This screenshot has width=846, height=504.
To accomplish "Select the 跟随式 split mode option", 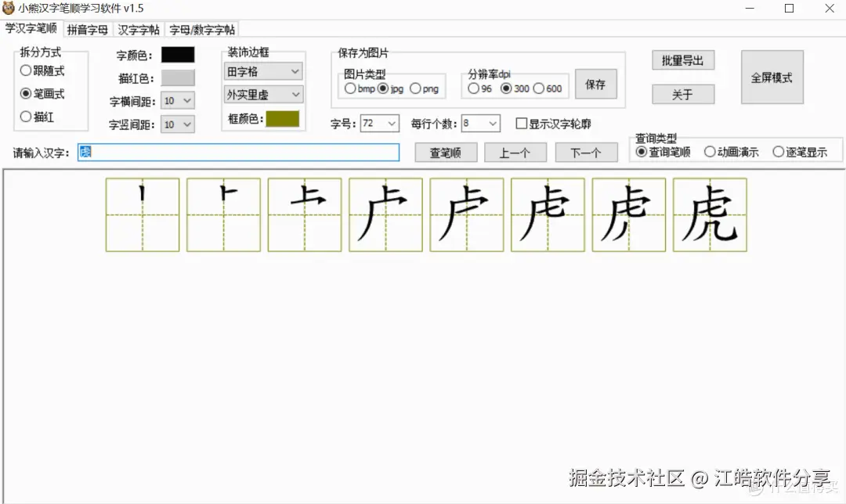I will (x=26, y=70).
